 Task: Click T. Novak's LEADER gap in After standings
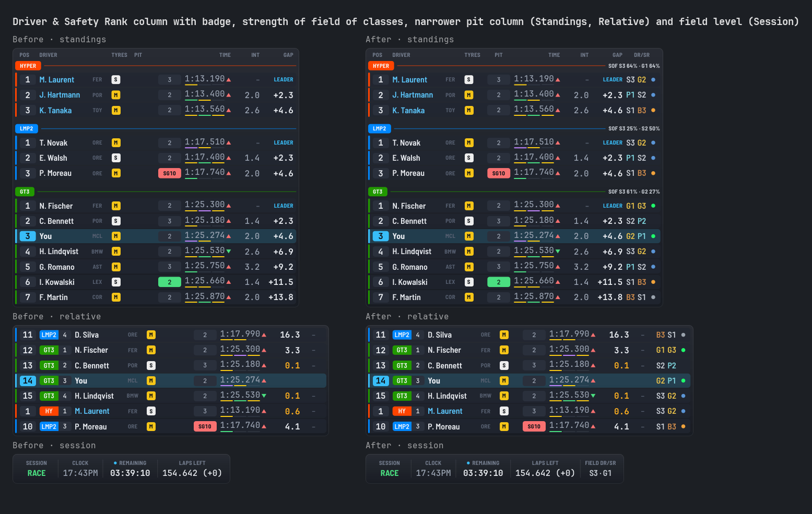pyautogui.click(x=613, y=142)
